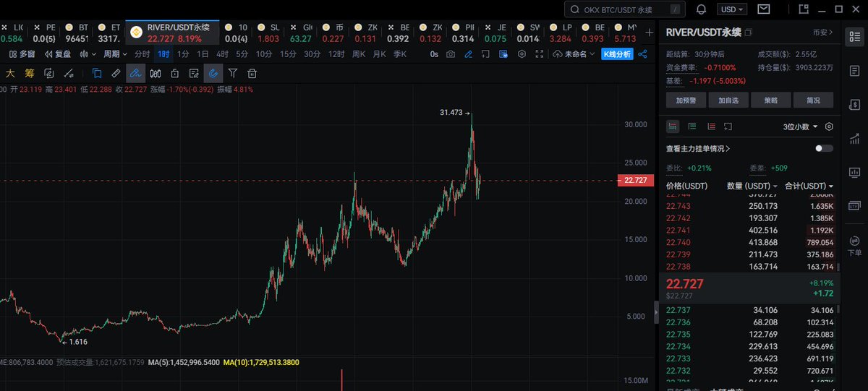The width and height of the screenshot is (868, 391).
Task: Select combined order book view icon
Action: tap(673, 126)
